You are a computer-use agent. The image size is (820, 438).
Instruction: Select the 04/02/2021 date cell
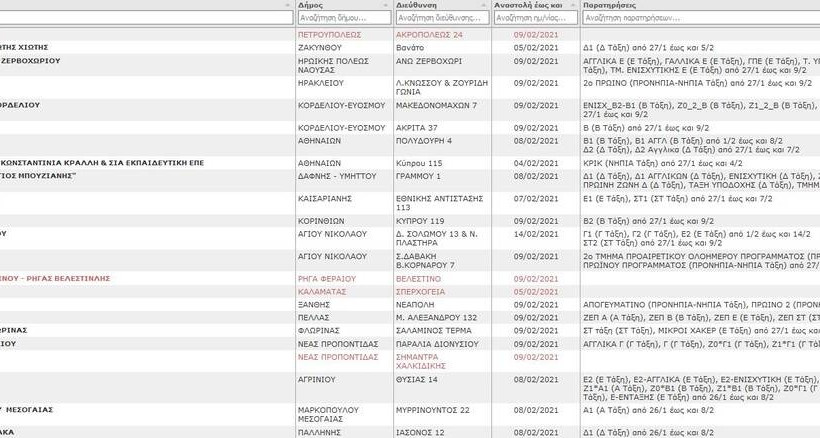(527, 163)
